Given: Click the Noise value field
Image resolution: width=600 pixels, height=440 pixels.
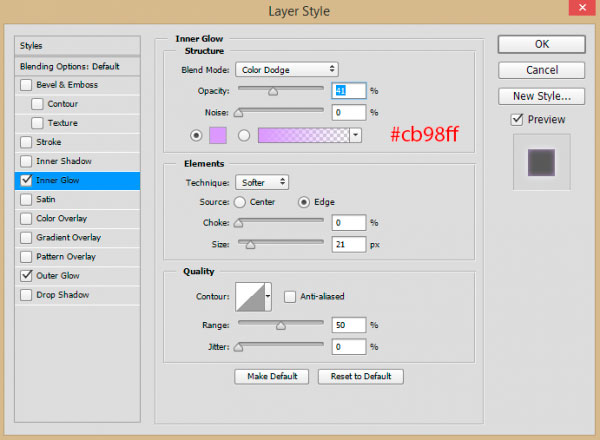Looking at the screenshot, I should coord(349,112).
